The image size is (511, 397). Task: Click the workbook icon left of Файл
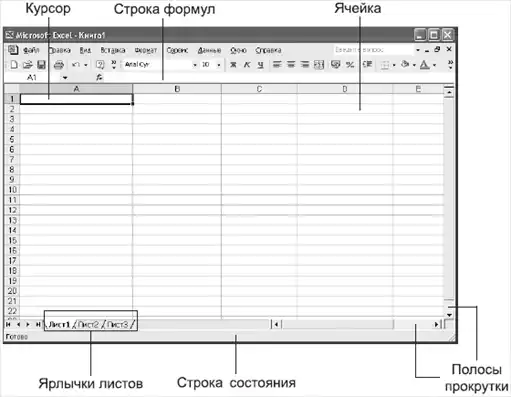13,50
